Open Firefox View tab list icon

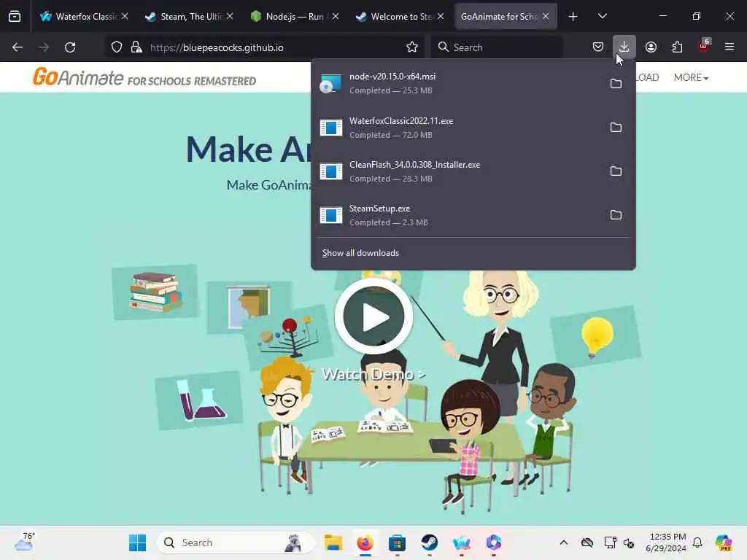click(x=15, y=16)
